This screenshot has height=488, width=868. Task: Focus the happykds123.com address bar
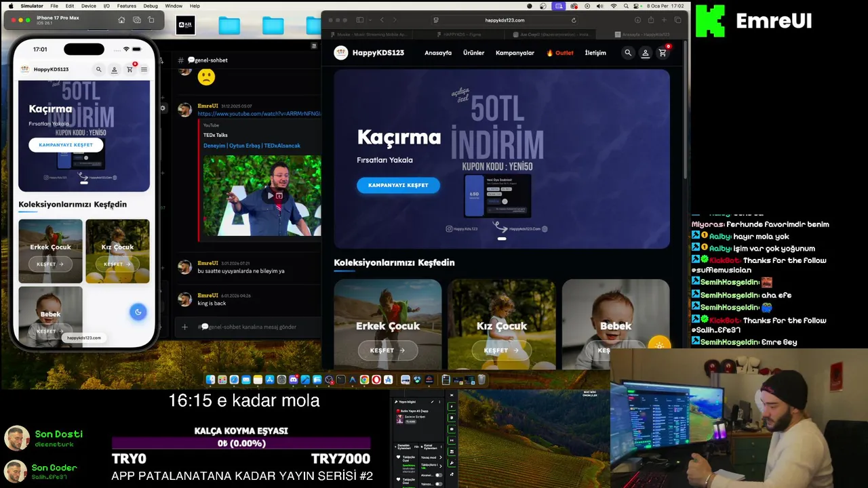tap(505, 20)
